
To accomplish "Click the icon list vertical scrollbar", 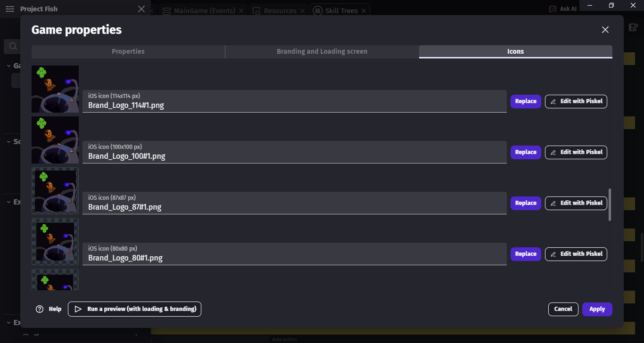I will (x=610, y=204).
